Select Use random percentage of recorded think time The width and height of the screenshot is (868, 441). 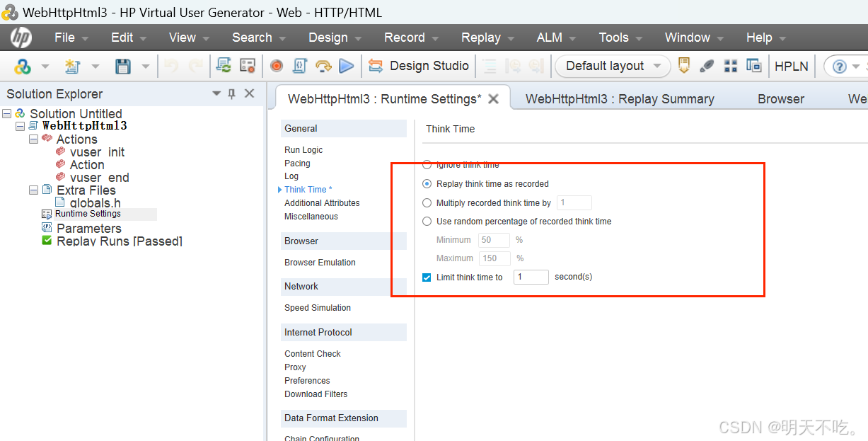pos(427,221)
